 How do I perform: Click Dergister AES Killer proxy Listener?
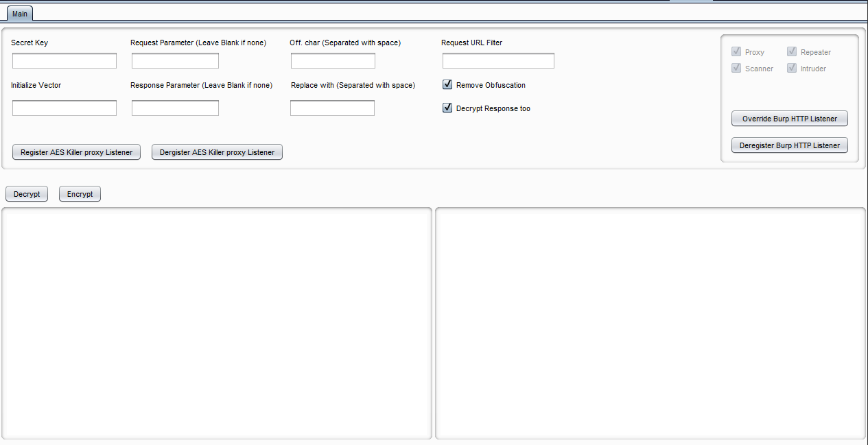pos(217,152)
